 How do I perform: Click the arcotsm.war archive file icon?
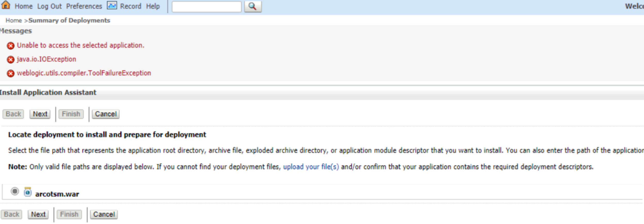point(28,192)
